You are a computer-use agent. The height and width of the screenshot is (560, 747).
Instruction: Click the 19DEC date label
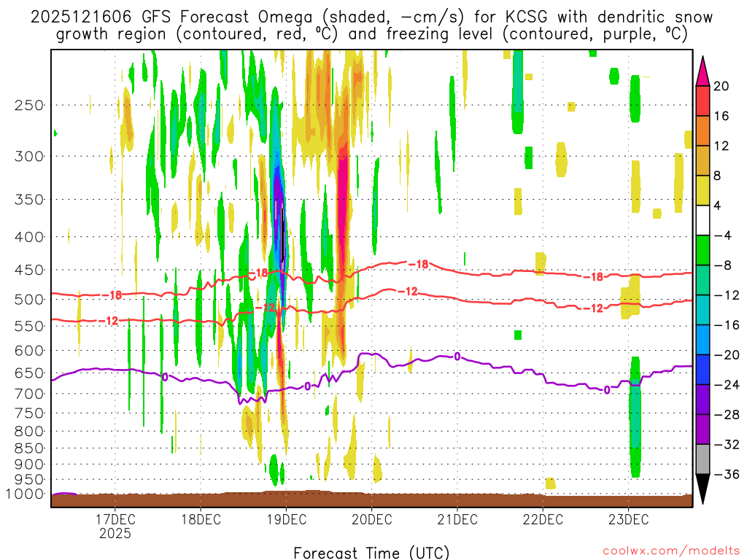[x=286, y=519]
